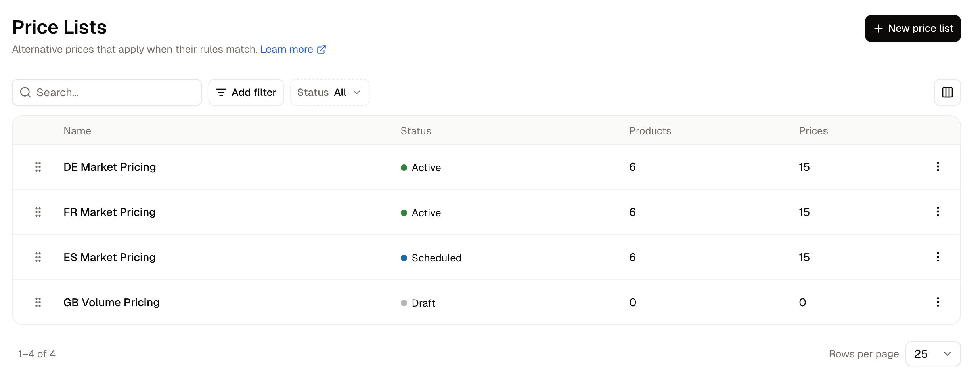Focus the Search input field
The height and width of the screenshot is (374, 980).
click(107, 92)
